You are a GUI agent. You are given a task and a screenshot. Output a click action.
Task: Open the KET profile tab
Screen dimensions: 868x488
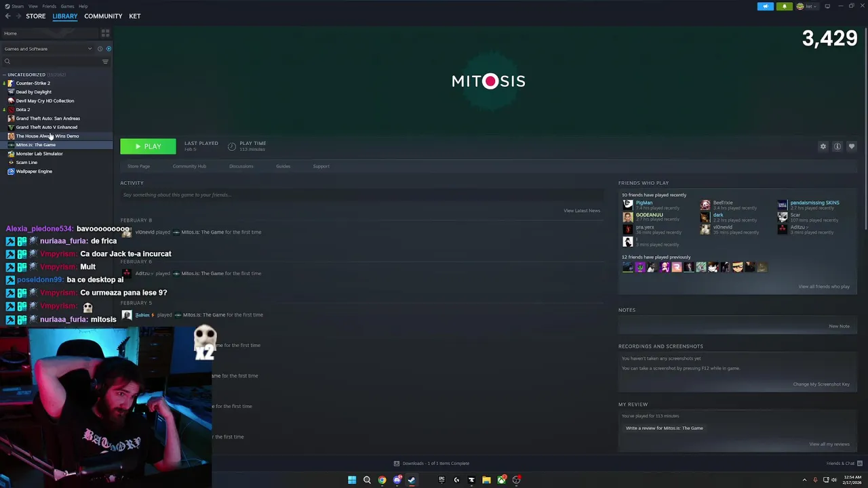(x=135, y=16)
